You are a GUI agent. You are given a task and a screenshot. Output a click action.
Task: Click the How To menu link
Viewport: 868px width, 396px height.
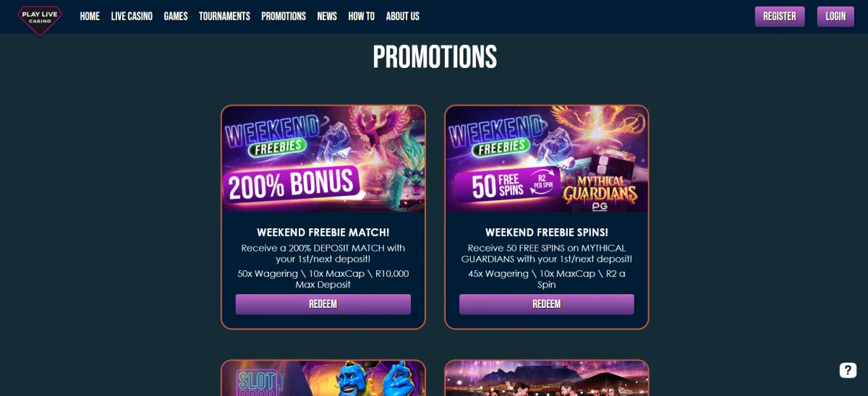point(361,16)
